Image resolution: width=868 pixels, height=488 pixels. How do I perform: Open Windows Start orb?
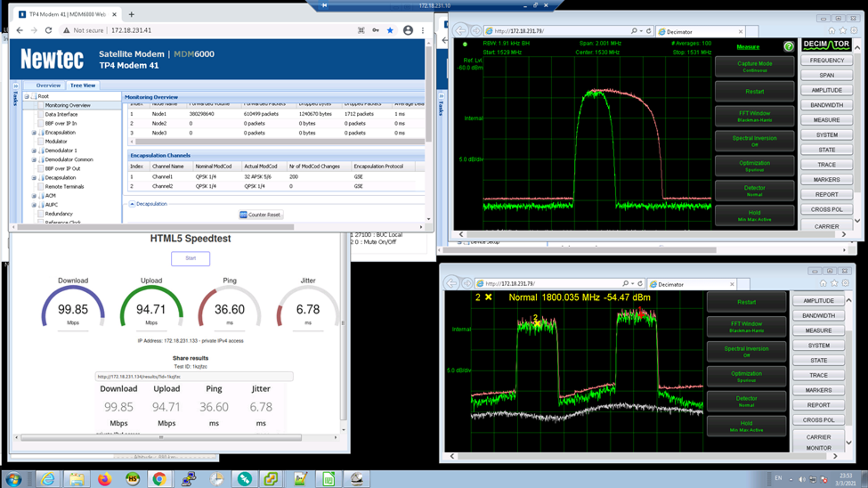click(14, 479)
